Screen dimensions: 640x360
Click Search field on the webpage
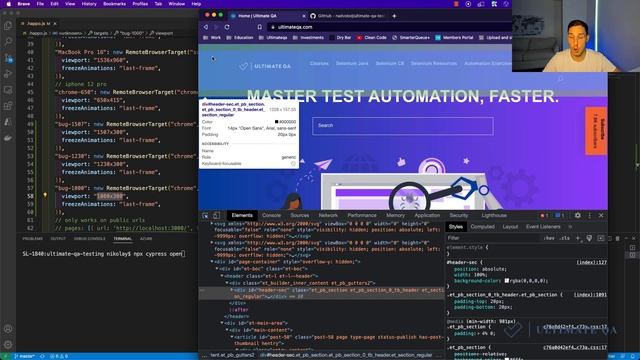click(x=403, y=126)
